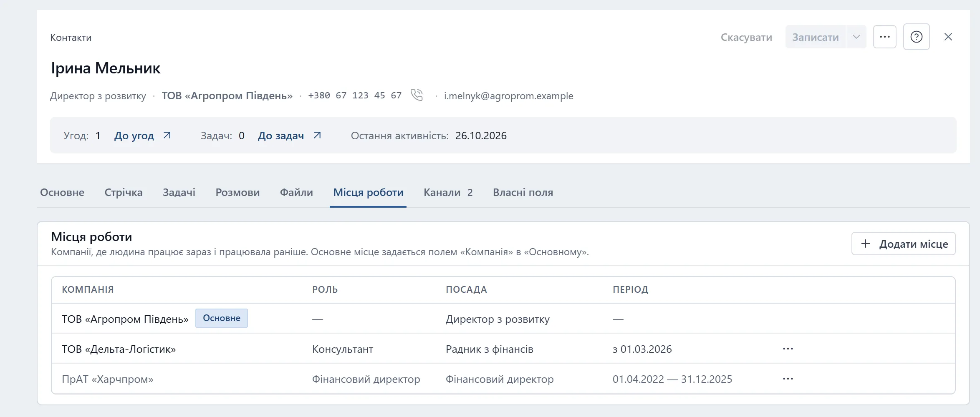Open the Файли tab
Screen dimensions: 980x417
[x=296, y=192]
